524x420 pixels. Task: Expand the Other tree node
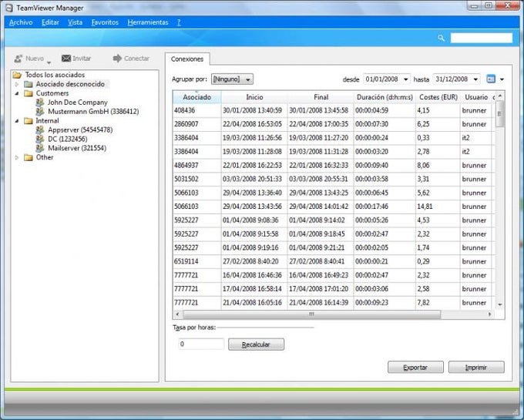(17, 157)
